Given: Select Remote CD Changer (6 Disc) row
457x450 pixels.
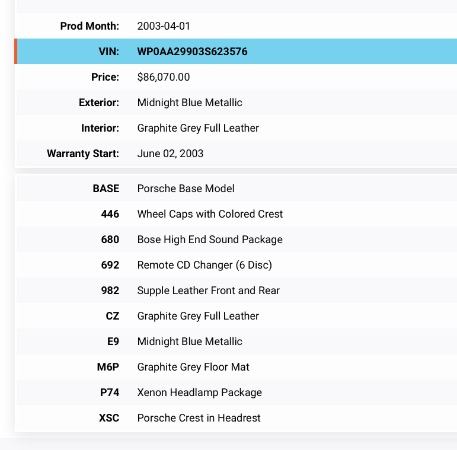Looking at the screenshot, I should click(x=236, y=265).
